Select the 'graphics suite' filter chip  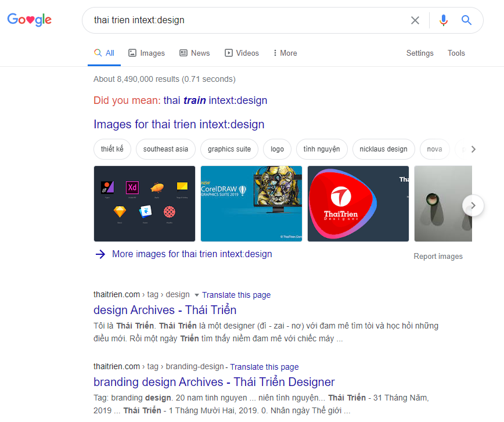point(229,149)
